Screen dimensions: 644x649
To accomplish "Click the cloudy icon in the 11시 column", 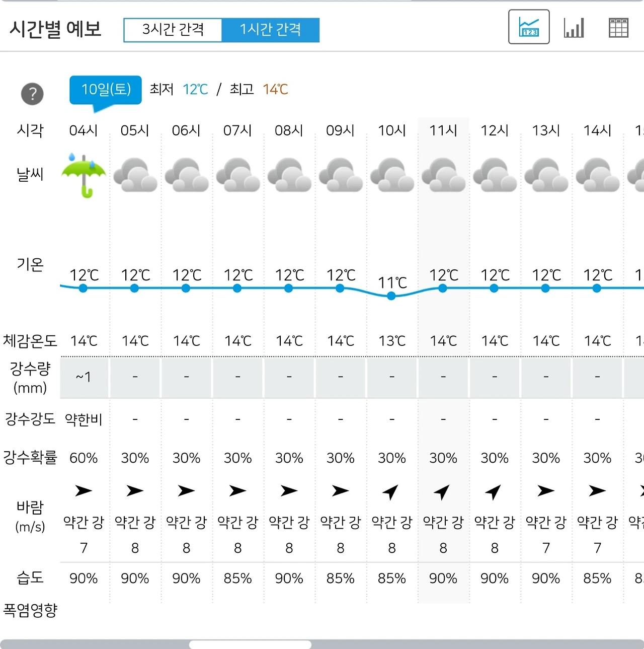I will coord(443,175).
